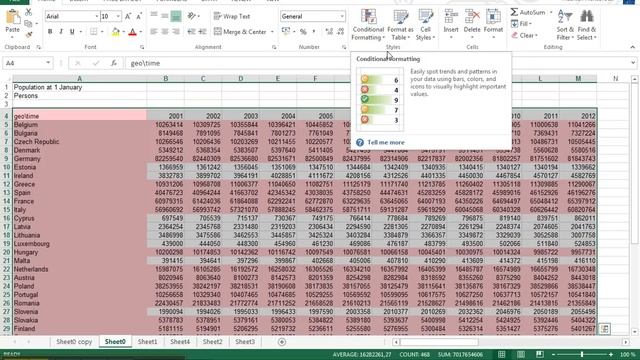Open Conditional Formatting menu
Viewport: 640px width, 360px height.
click(x=368, y=25)
